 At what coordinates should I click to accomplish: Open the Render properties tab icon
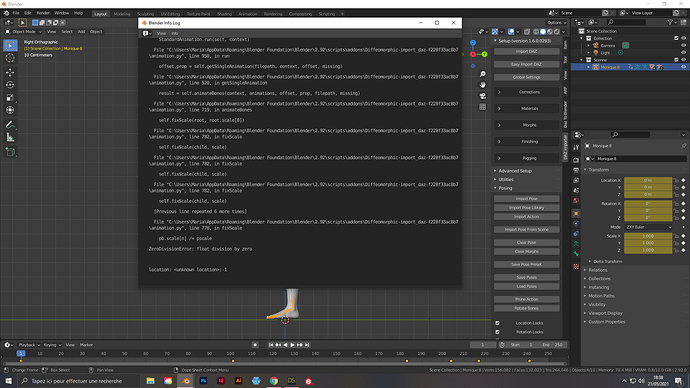576,160
